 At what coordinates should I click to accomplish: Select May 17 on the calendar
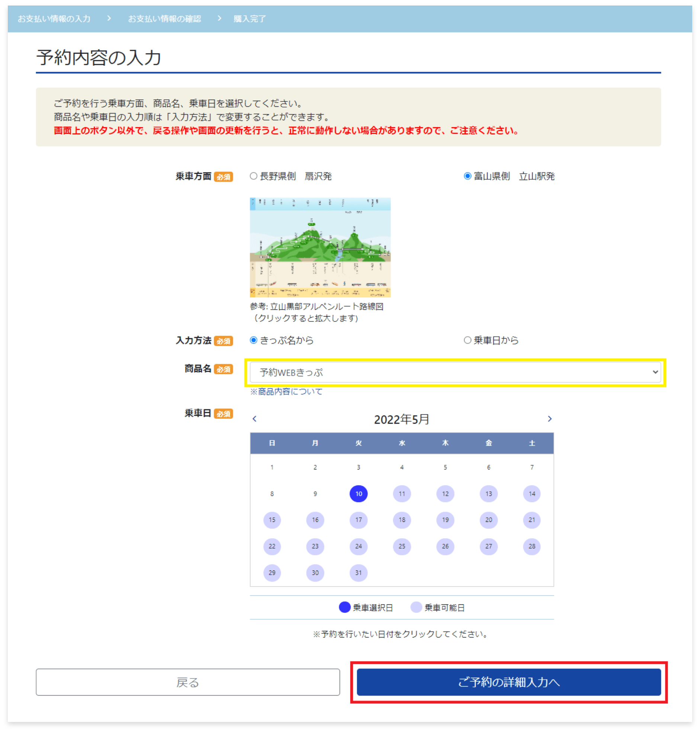(x=359, y=520)
